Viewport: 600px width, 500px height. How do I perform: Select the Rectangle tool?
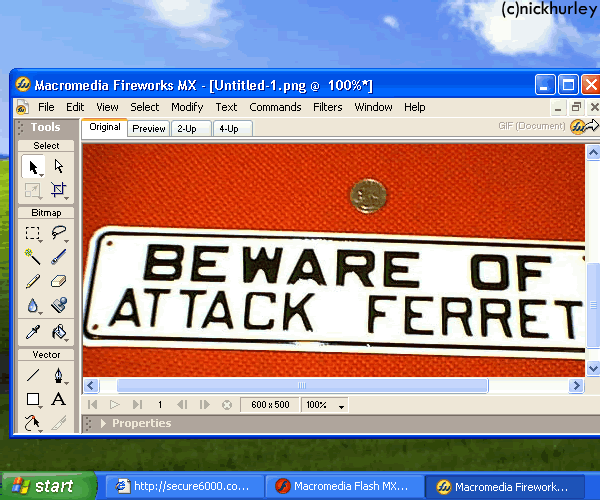coord(33,399)
